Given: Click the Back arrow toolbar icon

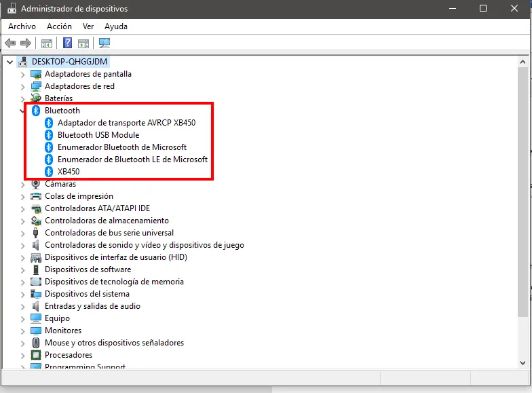Looking at the screenshot, I should coord(10,43).
